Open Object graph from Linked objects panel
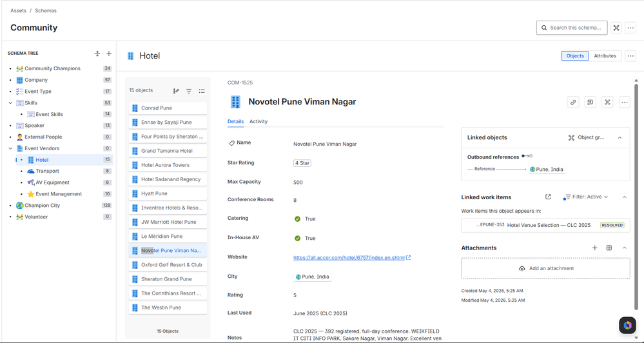The width and height of the screenshot is (644, 343). [x=587, y=137]
